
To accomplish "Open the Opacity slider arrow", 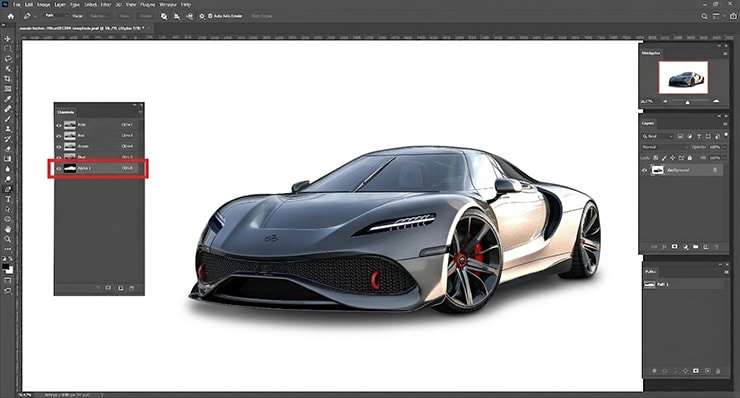I will 725,147.
